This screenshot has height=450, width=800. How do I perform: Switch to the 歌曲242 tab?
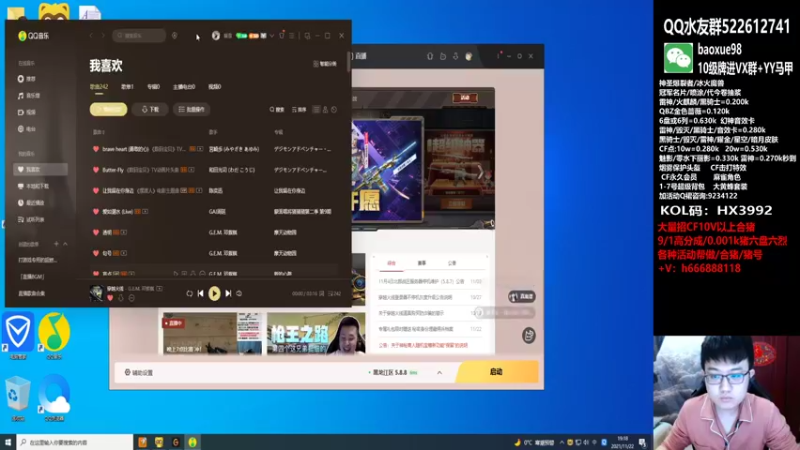[x=98, y=87]
